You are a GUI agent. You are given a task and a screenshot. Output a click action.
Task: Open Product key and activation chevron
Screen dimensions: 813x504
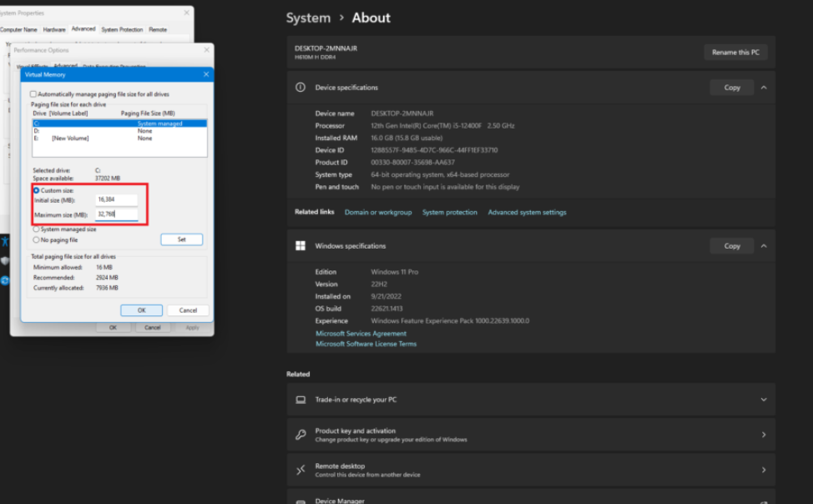pyautogui.click(x=763, y=435)
